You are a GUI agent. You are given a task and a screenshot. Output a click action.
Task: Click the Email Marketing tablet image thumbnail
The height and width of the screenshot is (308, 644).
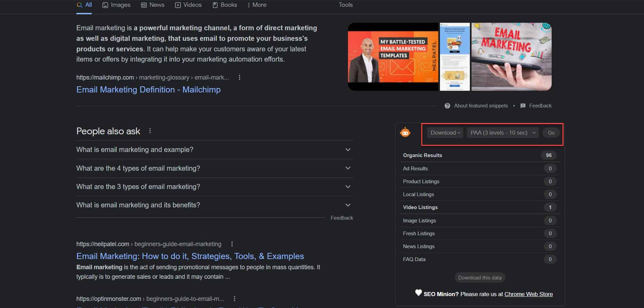click(x=511, y=56)
